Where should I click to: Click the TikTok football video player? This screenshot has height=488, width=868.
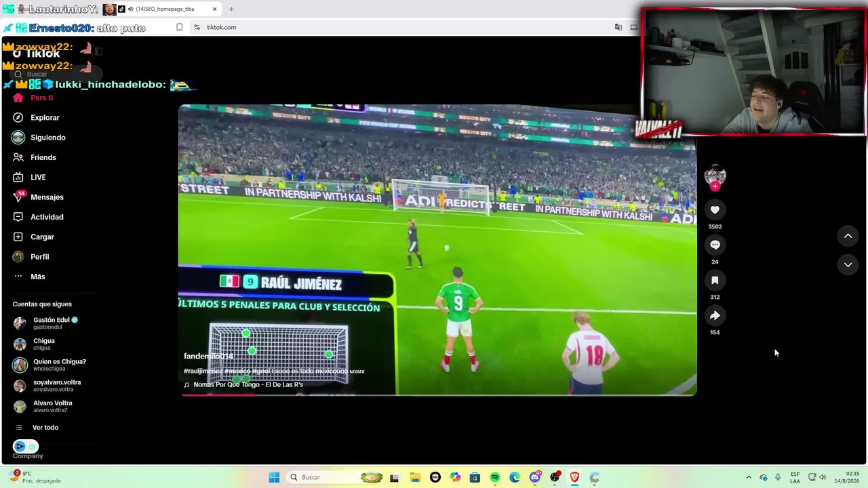(x=437, y=249)
